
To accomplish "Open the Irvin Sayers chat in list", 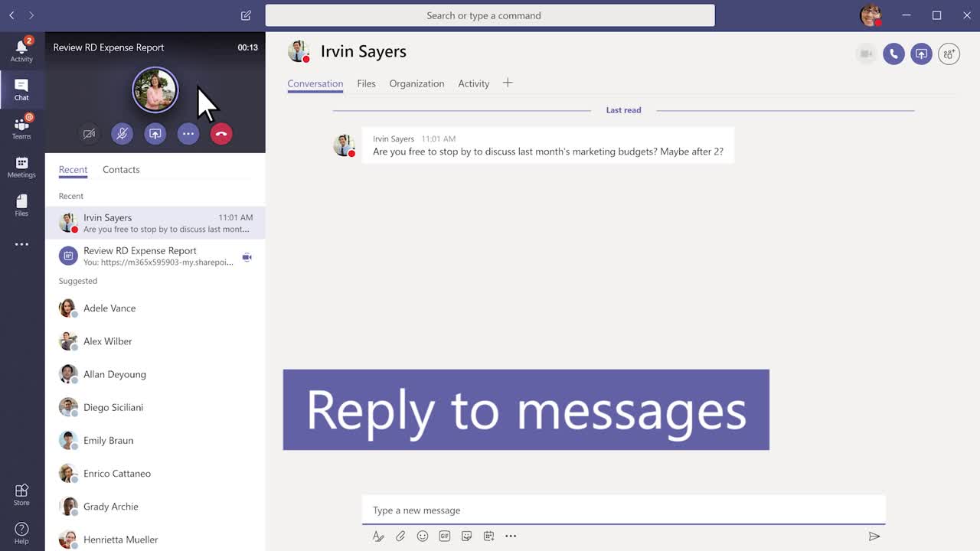I will 155,223.
